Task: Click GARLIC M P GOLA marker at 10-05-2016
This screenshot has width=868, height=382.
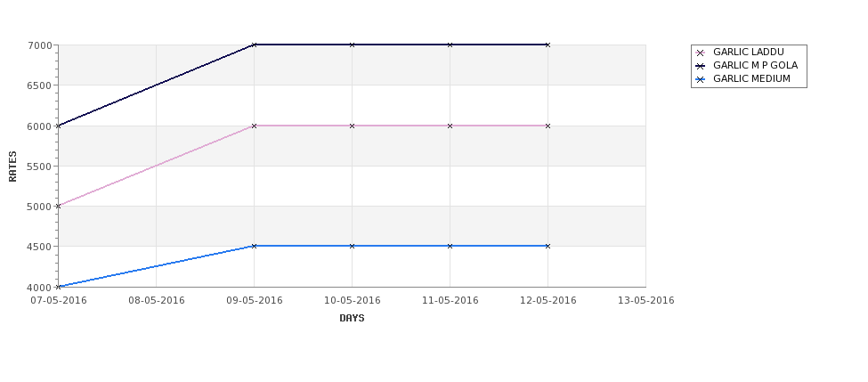Action: pos(352,45)
